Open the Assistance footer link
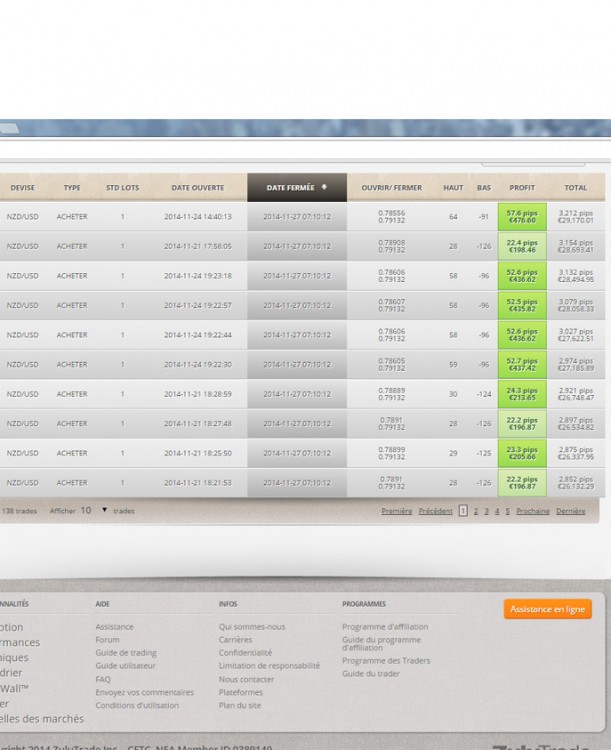 [x=114, y=627]
